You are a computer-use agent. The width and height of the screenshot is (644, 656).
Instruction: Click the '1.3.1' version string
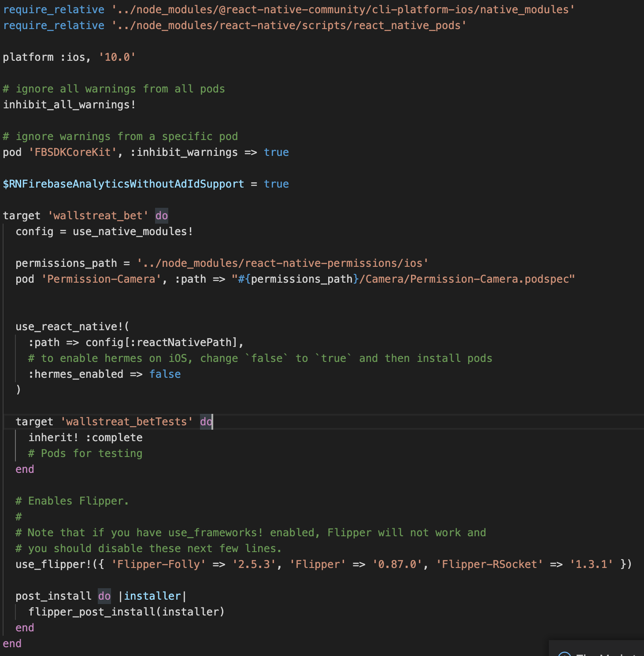[x=591, y=564]
